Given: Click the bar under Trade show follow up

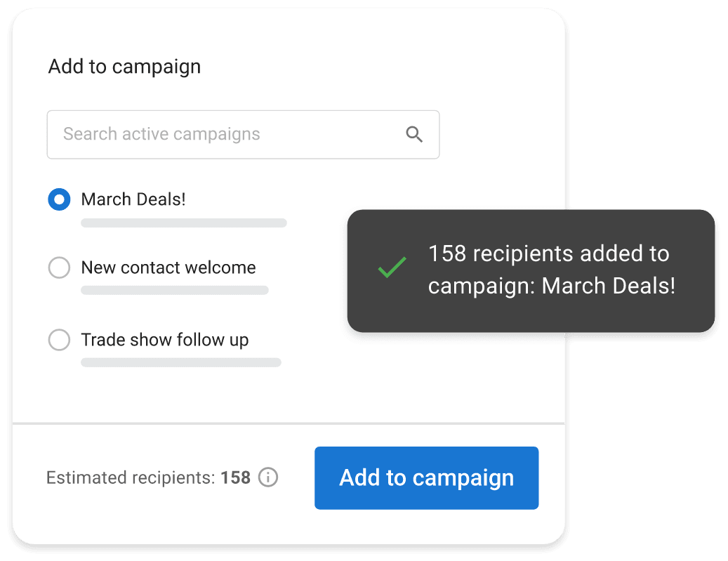Looking at the screenshot, I should [180, 362].
